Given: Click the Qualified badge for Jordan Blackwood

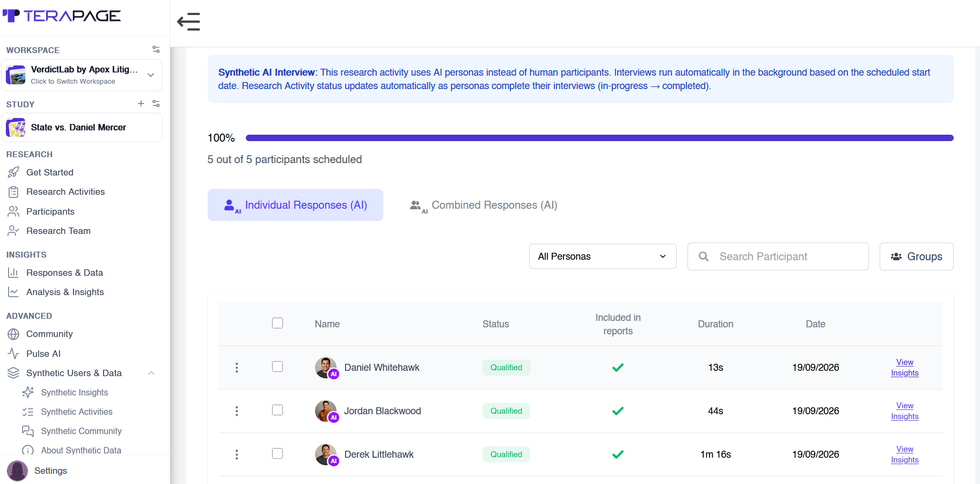Looking at the screenshot, I should (x=506, y=411).
